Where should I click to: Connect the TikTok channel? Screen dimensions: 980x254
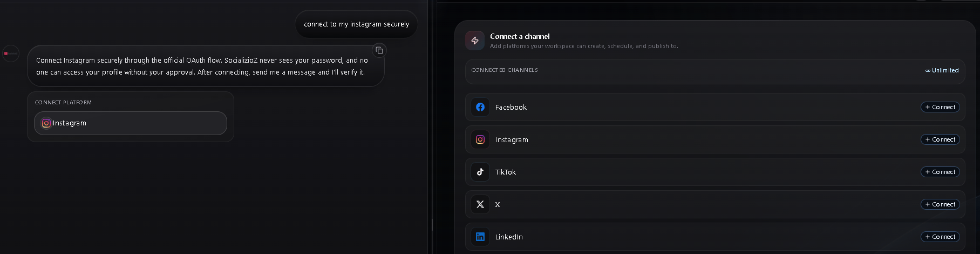click(x=940, y=172)
